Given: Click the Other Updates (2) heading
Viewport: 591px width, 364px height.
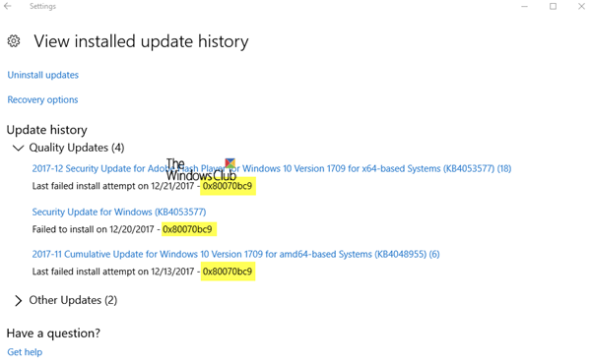Looking at the screenshot, I should coord(73,300).
